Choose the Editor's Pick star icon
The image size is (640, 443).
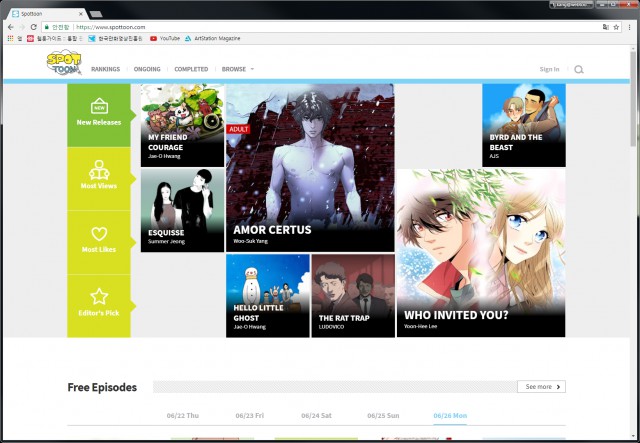pos(99,297)
